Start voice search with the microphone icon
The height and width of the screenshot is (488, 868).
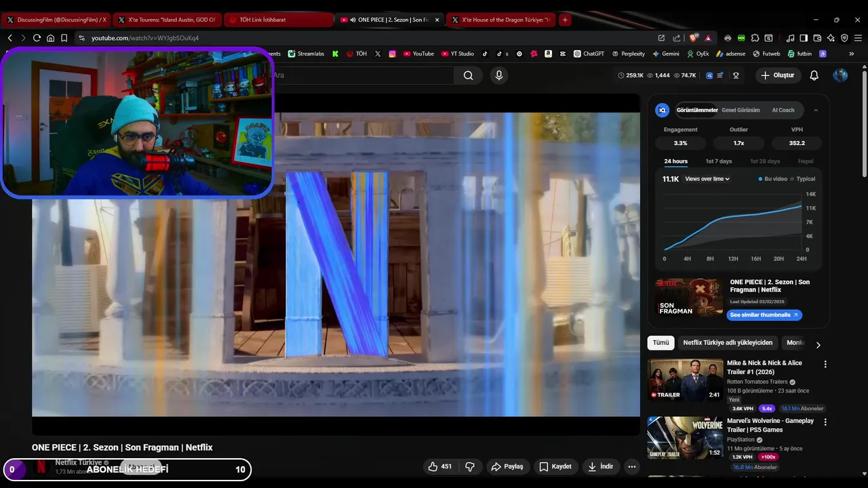499,75
